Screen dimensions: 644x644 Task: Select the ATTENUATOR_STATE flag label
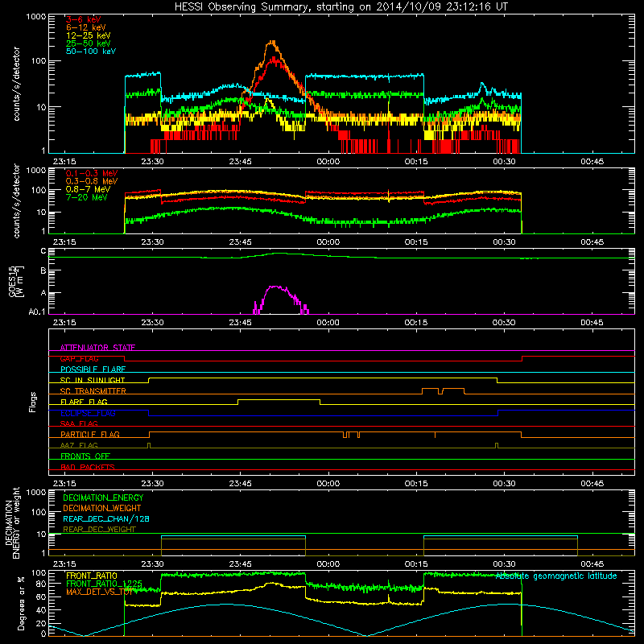pyautogui.click(x=97, y=348)
